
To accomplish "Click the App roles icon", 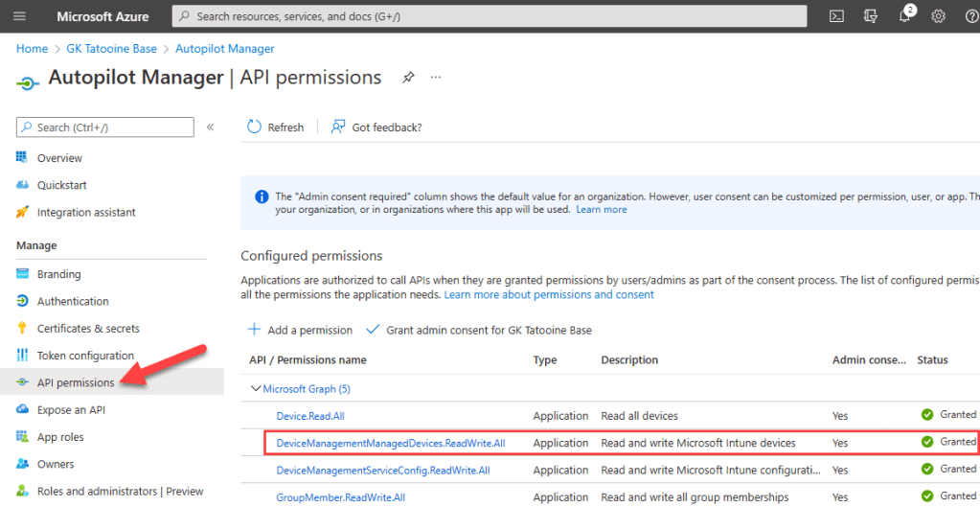I will point(22,436).
